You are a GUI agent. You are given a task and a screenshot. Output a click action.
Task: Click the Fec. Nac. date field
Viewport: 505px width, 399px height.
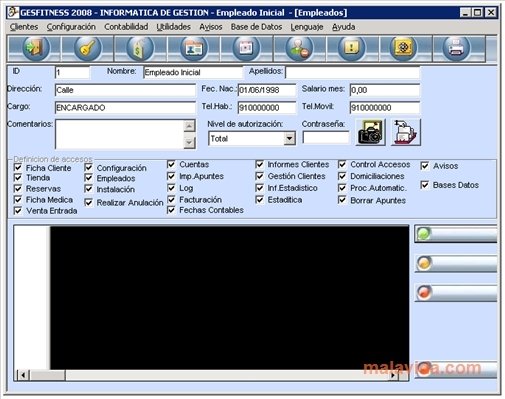[267, 90]
